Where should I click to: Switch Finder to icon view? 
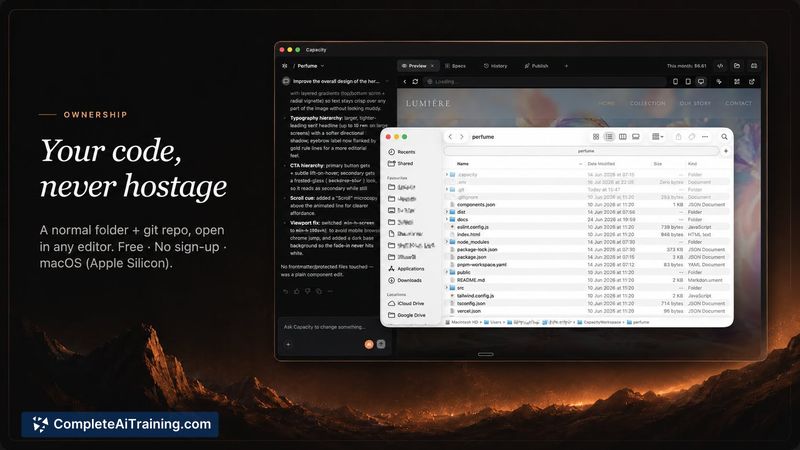[595, 137]
